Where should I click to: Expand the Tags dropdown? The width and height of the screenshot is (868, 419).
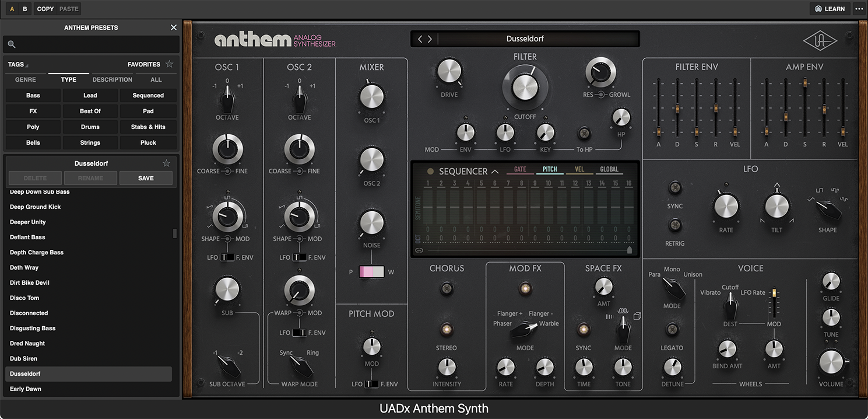[x=18, y=65]
